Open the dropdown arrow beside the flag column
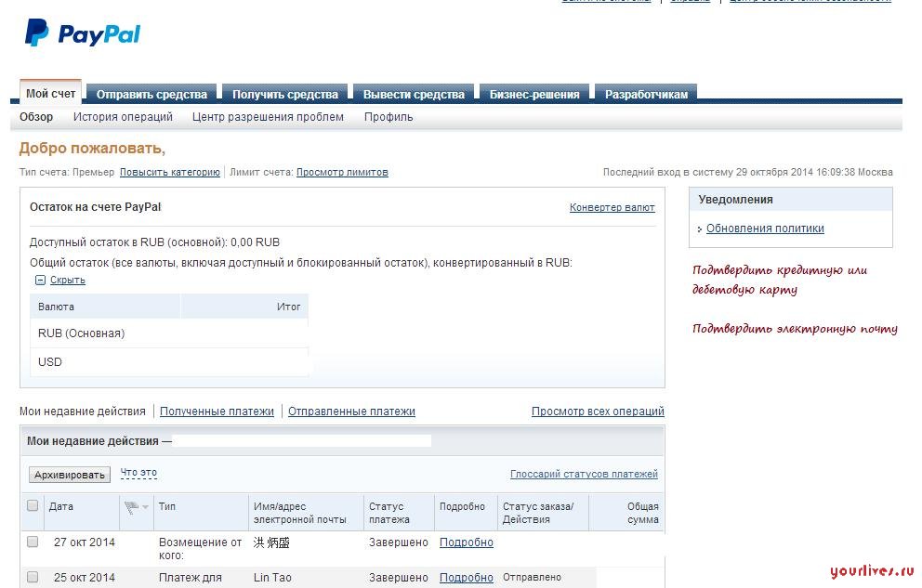The width and height of the screenshot is (922, 588). 145,507
